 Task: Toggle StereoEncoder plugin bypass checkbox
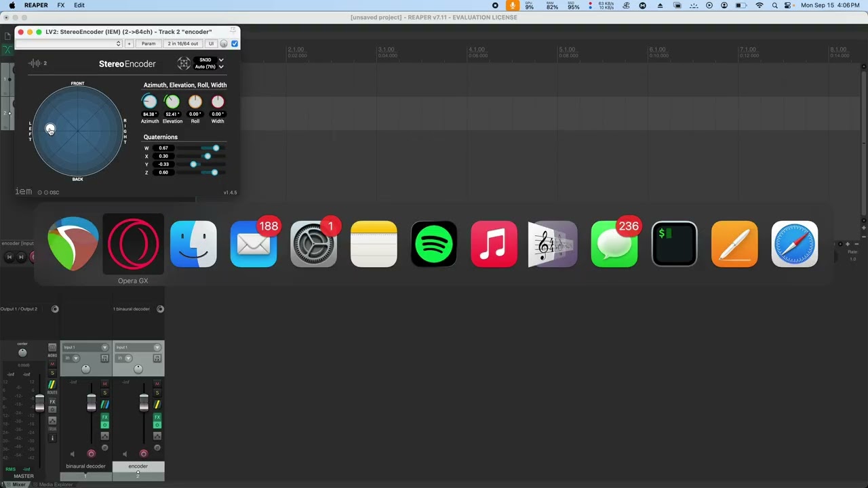point(235,43)
